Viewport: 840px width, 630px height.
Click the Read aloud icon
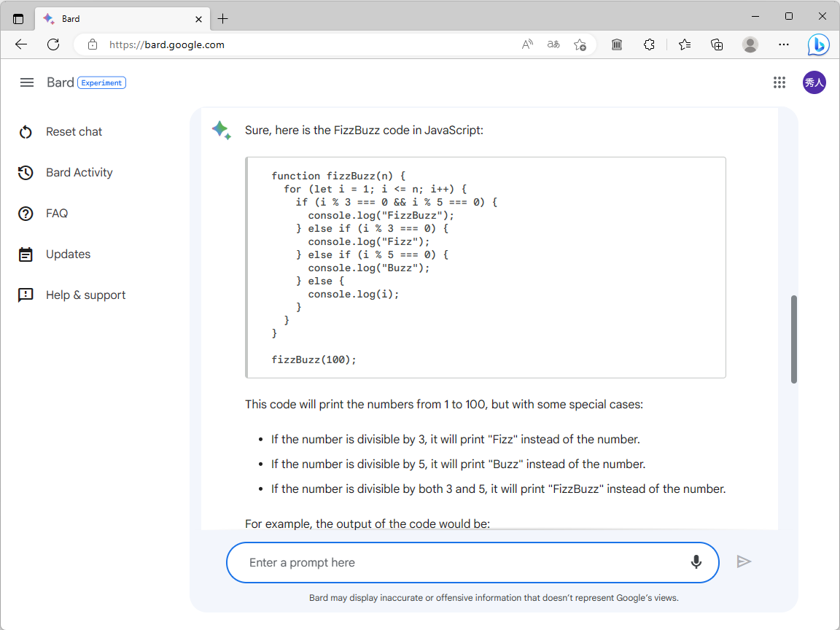527,44
